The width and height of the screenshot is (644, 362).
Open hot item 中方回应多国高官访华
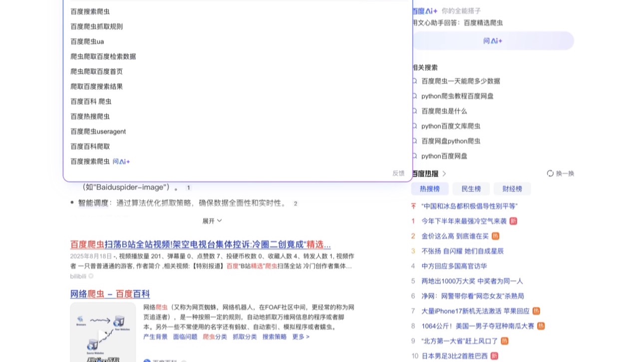(454, 266)
